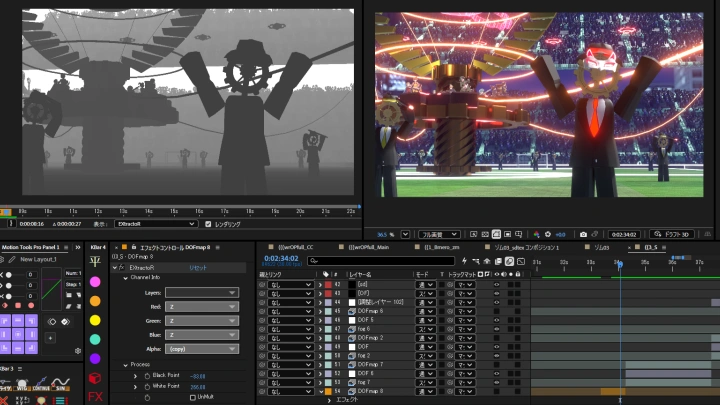Viewport: 720px width, 405px height.
Task: Toggle the transparency grid icon in viewer toolbar
Action: (485, 235)
